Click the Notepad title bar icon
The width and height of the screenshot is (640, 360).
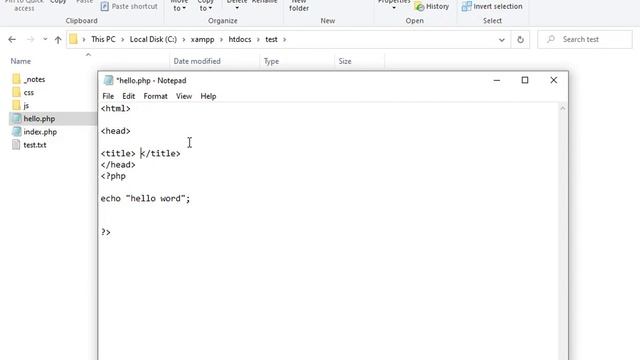(x=108, y=80)
